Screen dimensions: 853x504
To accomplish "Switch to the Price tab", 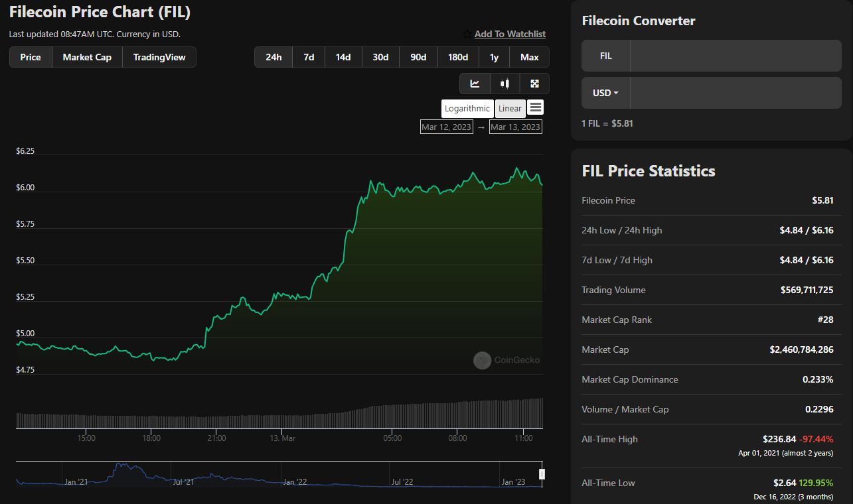I will pos(31,57).
